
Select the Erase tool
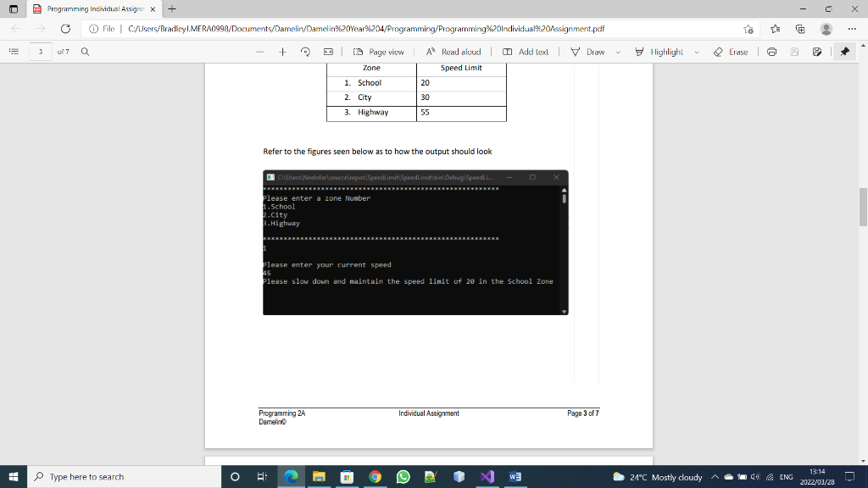tap(731, 52)
